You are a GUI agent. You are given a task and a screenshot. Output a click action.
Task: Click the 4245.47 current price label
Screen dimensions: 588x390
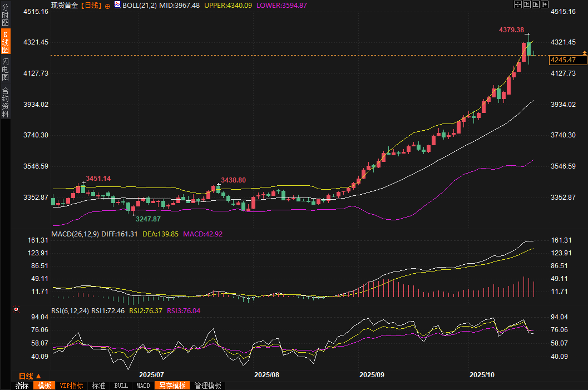click(562, 60)
